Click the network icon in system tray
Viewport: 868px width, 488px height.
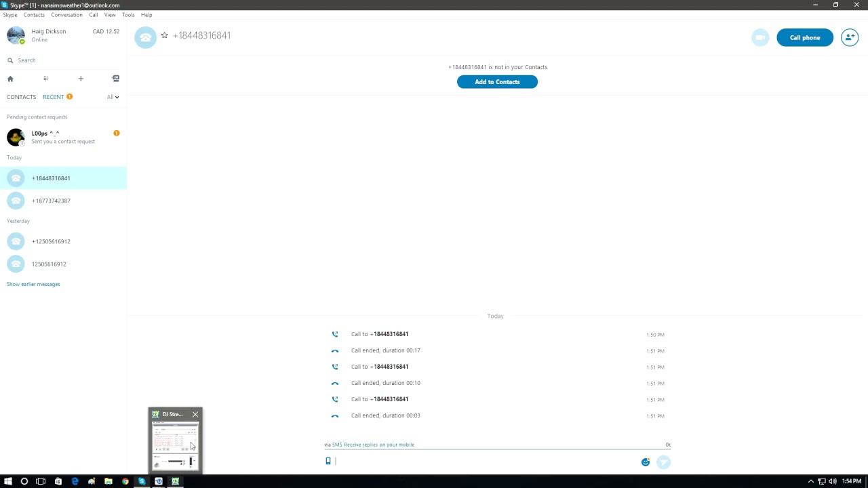[x=821, y=481]
